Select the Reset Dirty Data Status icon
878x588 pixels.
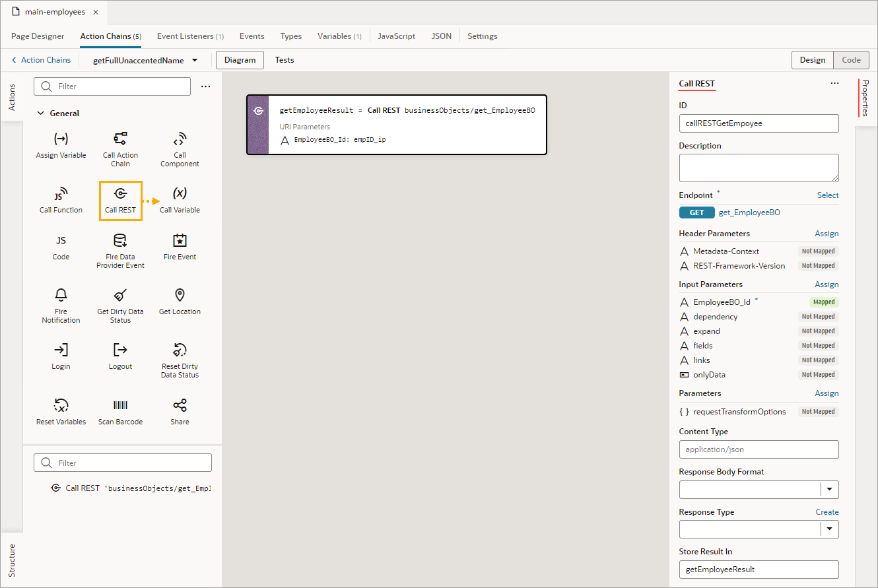(x=180, y=350)
